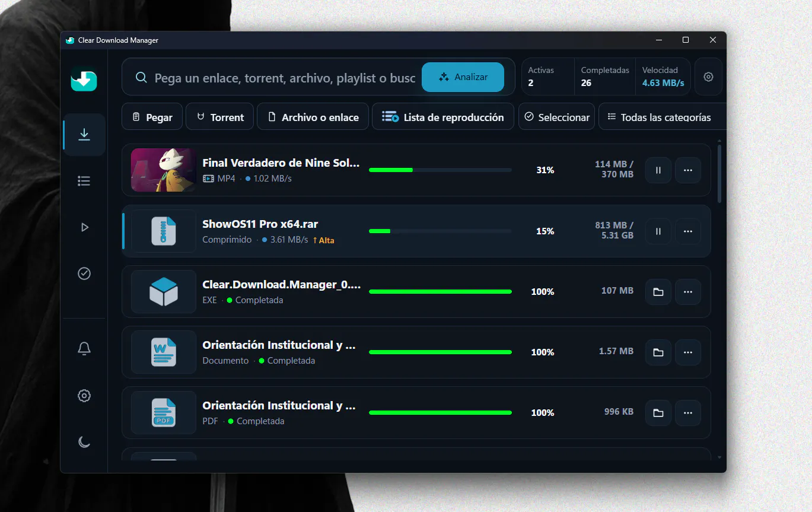Open more options for the Orientación Institucional Documento

pos(688,352)
